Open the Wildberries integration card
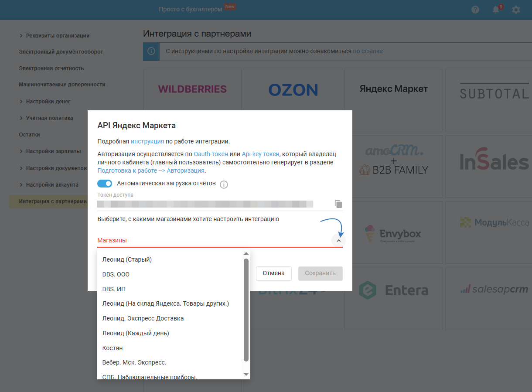This screenshot has width=532, height=392. tap(192, 89)
